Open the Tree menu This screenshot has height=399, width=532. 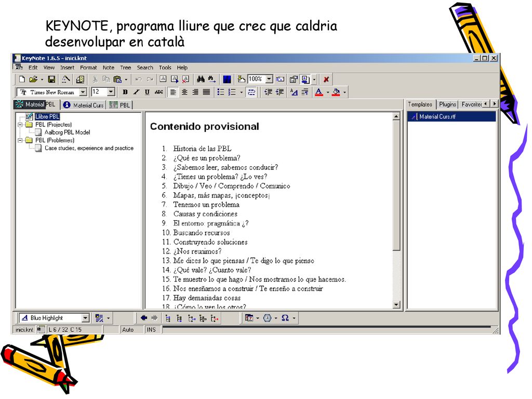point(126,68)
